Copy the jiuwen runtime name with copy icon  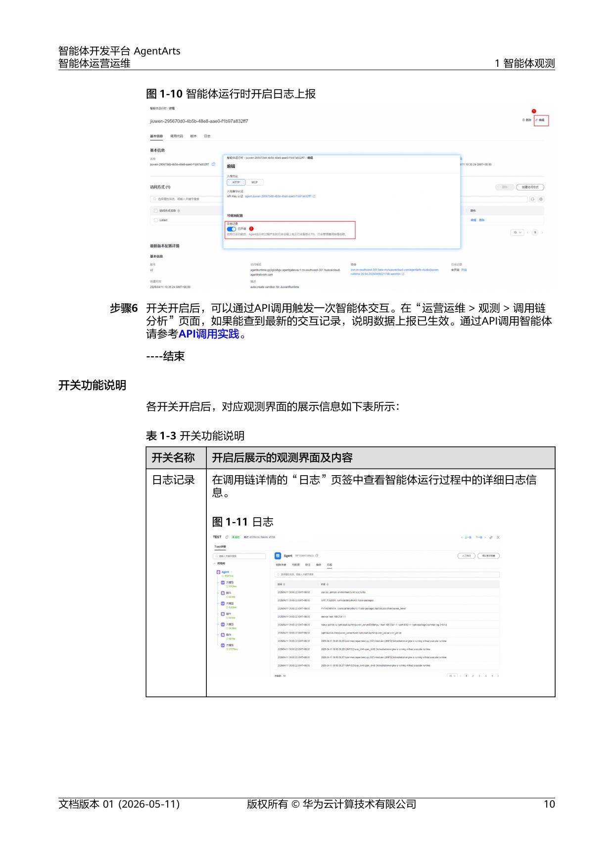tap(213, 164)
